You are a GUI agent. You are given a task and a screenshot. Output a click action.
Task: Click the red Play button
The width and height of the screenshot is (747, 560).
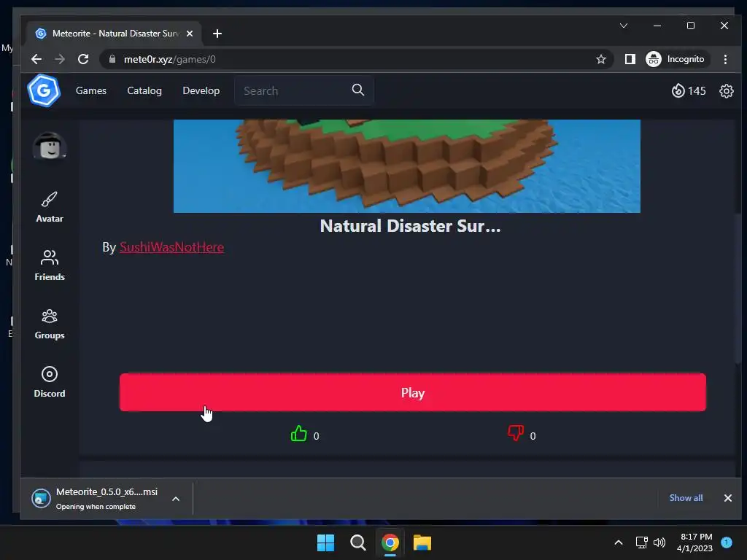click(413, 392)
